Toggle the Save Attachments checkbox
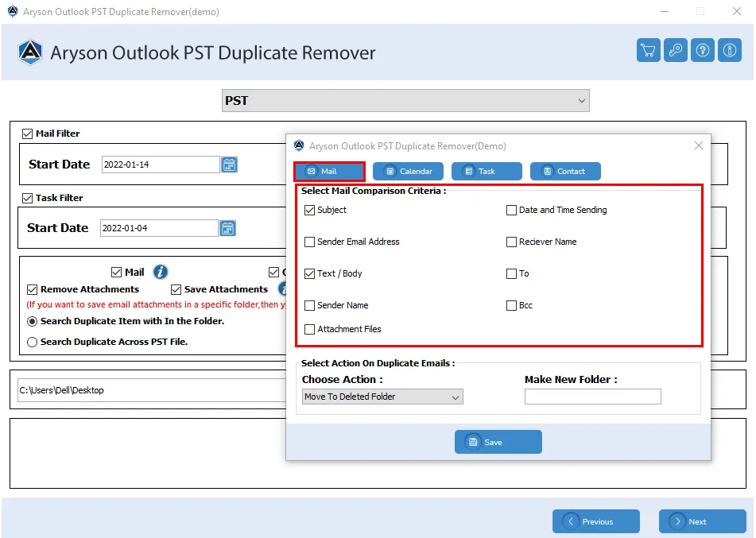Screen dimensions: 756x538 tap(176, 290)
